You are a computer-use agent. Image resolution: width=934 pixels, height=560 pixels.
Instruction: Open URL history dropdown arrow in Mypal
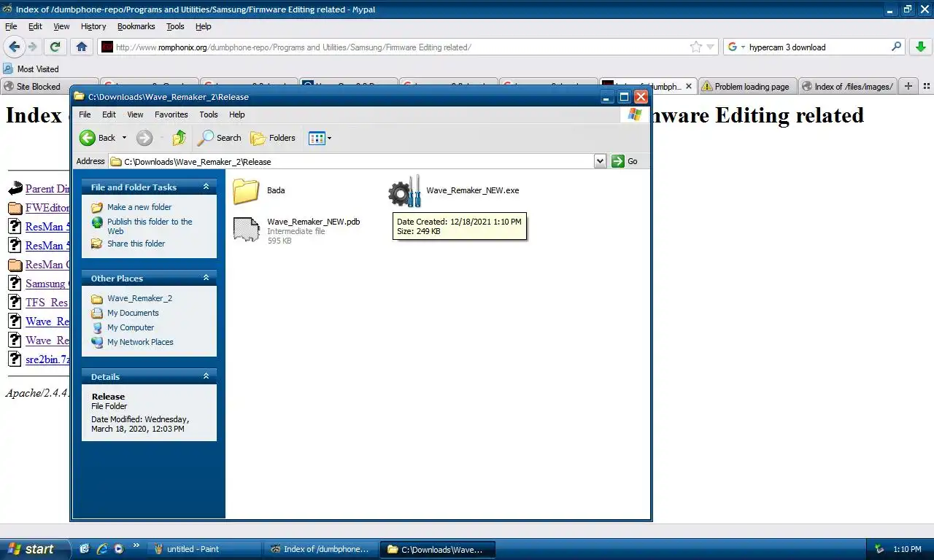(x=711, y=47)
